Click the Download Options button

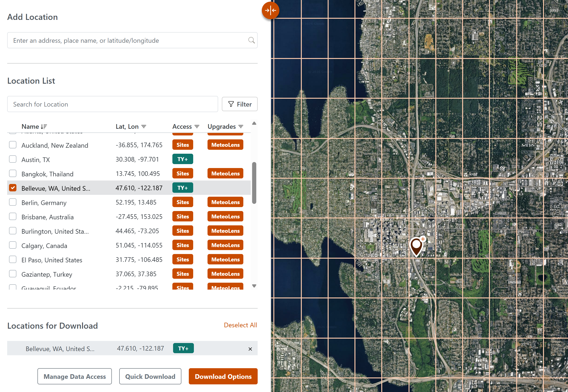[223, 376]
